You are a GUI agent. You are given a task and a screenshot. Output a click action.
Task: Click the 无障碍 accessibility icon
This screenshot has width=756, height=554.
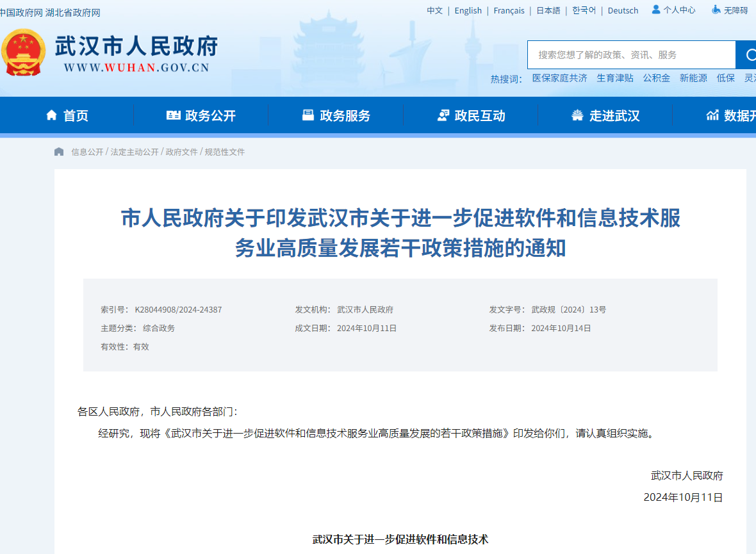(716, 10)
